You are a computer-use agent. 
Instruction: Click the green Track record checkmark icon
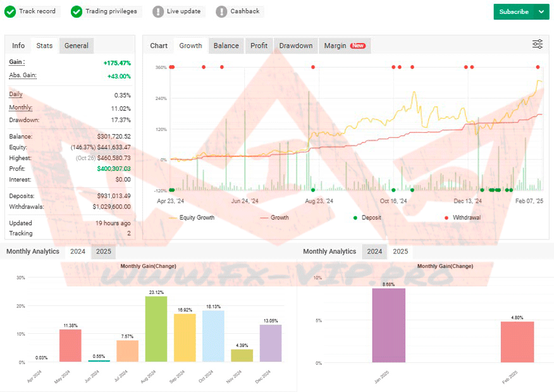[10, 11]
